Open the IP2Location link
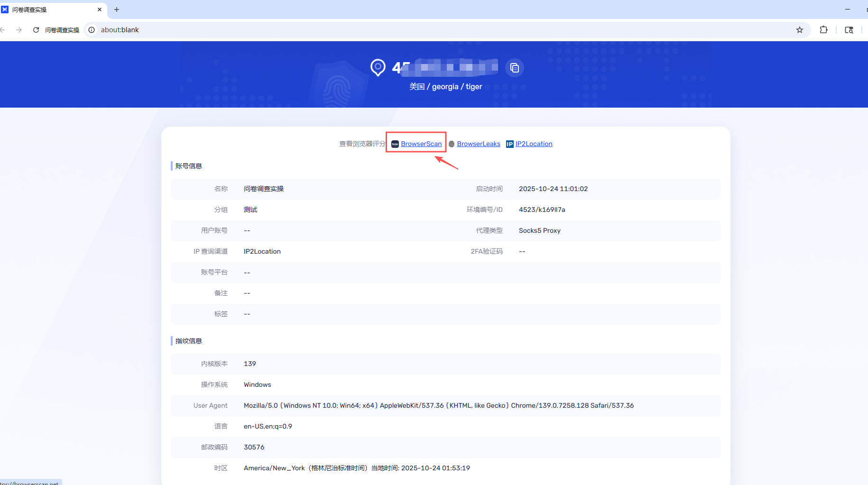The width and height of the screenshot is (868, 485). tap(534, 144)
